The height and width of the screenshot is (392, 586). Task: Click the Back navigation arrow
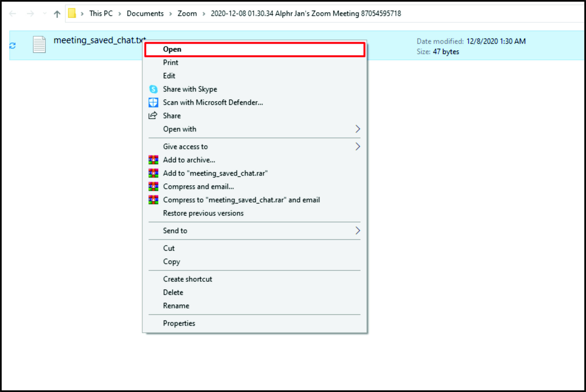[x=12, y=13]
